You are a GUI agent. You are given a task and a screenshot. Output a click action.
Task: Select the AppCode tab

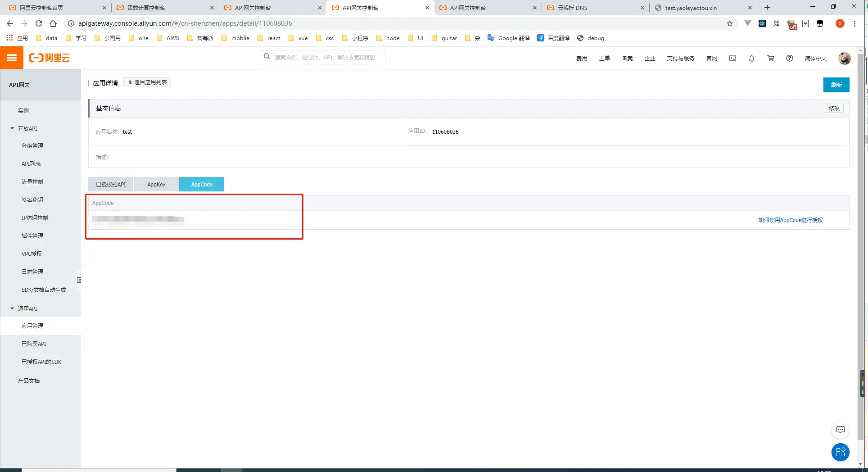202,184
